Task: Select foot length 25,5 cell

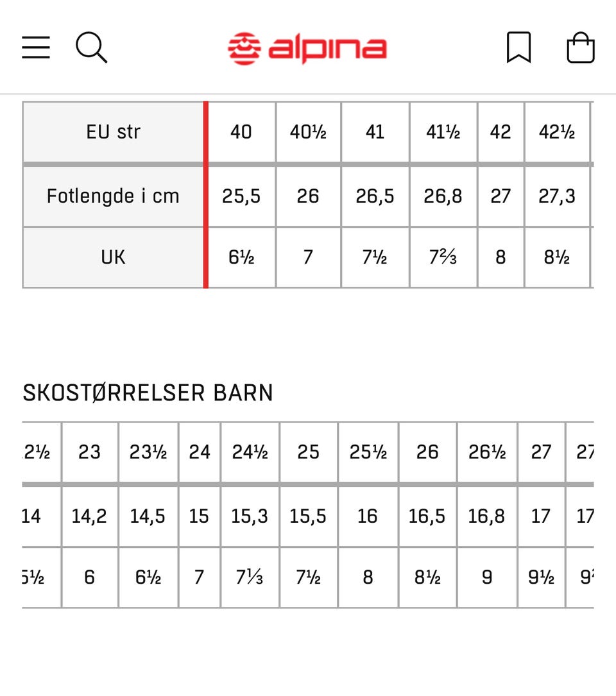Action: [x=241, y=196]
